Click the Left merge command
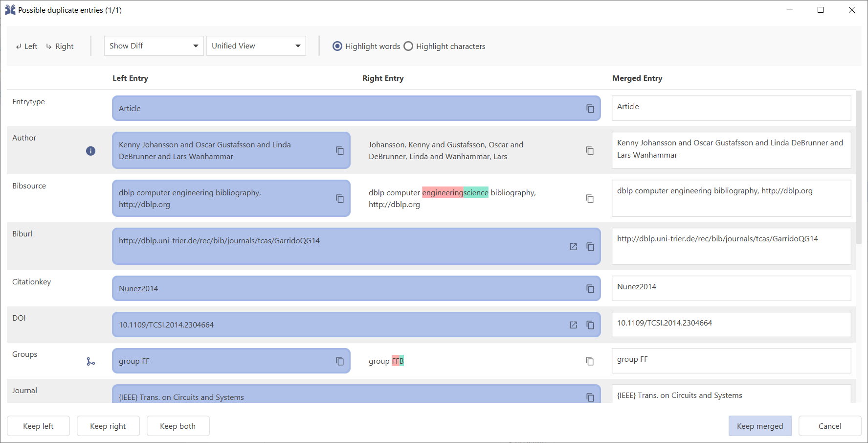The width and height of the screenshot is (868, 443). coord(26,46)
